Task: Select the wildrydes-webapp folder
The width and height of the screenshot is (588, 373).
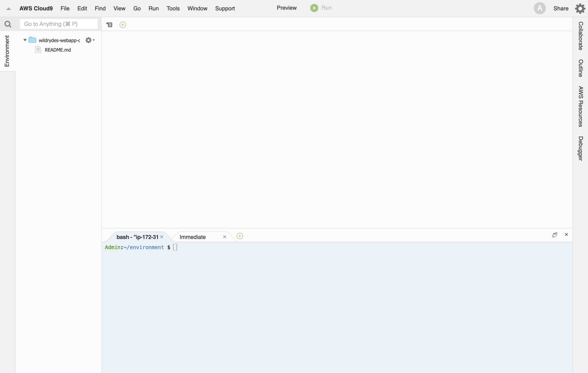Action: 59,40
